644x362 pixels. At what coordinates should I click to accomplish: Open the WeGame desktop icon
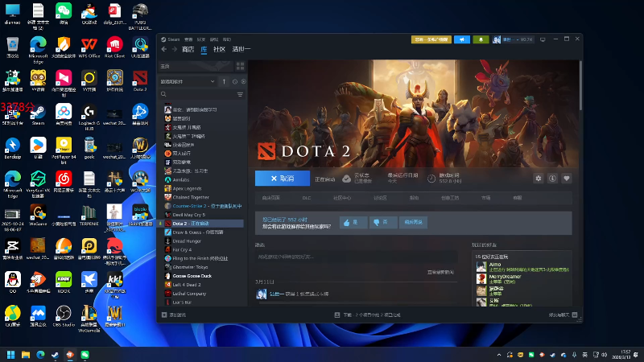coord(38,215)
